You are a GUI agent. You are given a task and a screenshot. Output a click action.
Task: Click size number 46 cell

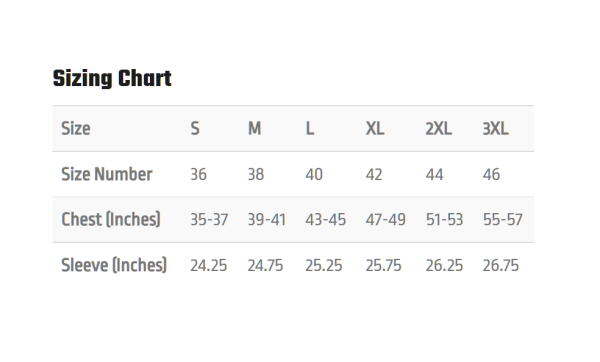(491, 174)
